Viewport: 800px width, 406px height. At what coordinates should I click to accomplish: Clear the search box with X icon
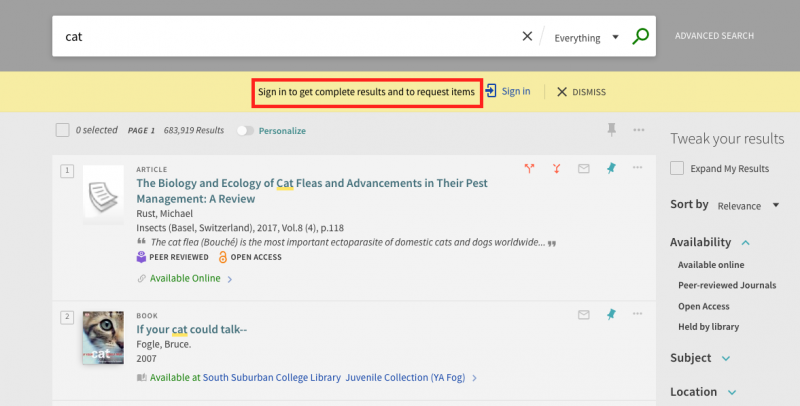[527, 37]
